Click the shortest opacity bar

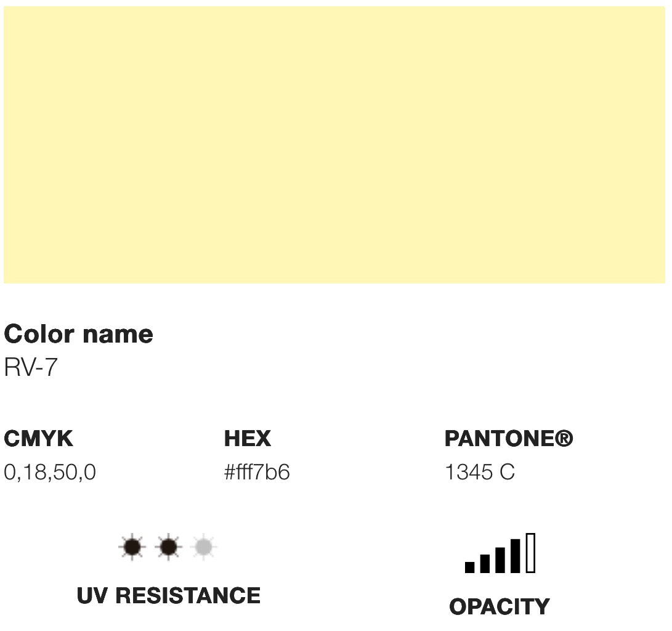tap(470, 567)
